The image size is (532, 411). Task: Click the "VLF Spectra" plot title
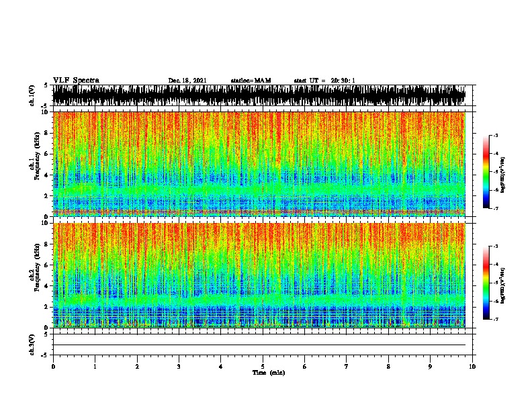pos(76,81)
